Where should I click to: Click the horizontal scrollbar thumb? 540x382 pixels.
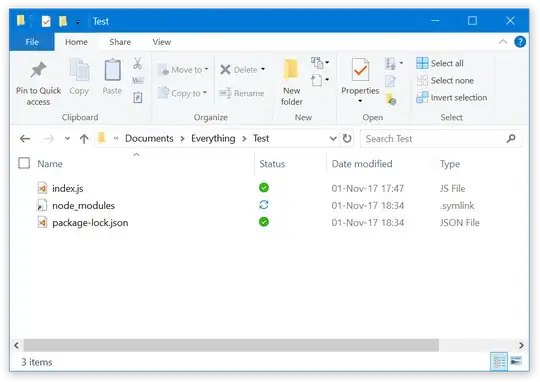tap(231, 345)
